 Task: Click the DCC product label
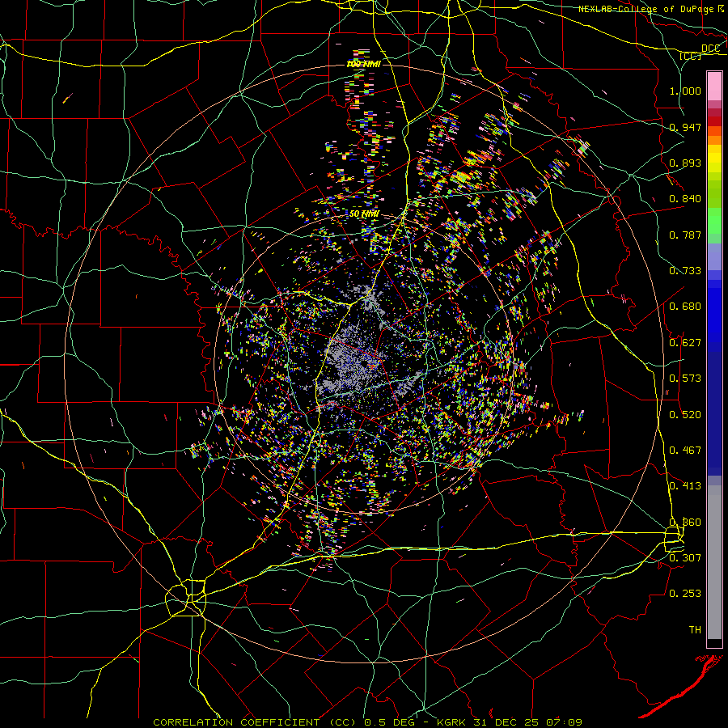click(710, 49)
